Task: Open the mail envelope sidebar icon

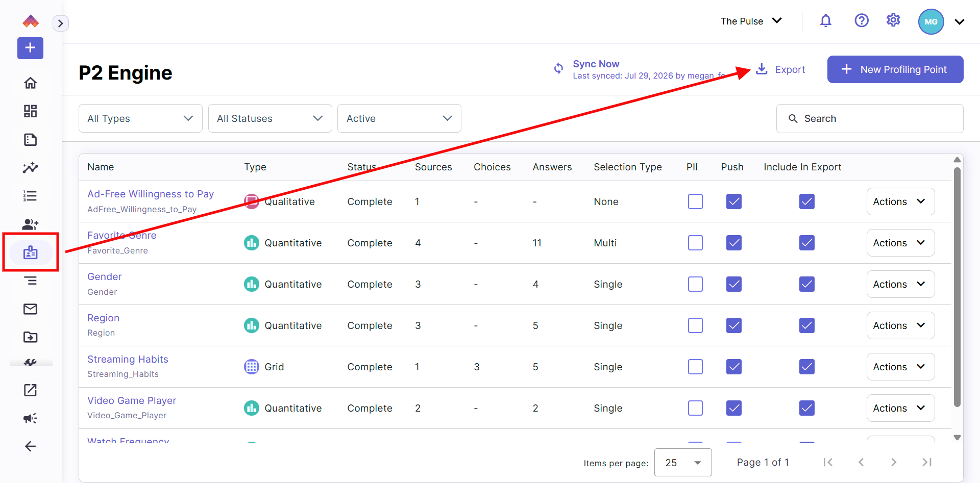Action: (x=31, y=309)
